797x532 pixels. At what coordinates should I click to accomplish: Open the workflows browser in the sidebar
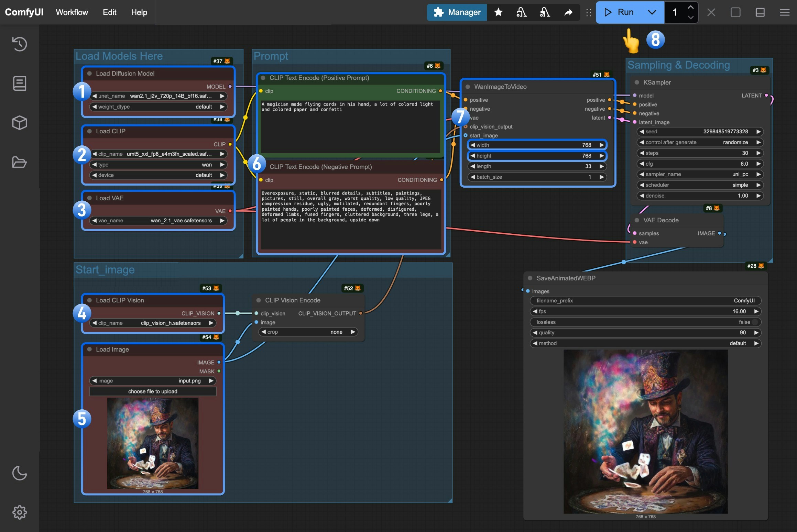20,162
